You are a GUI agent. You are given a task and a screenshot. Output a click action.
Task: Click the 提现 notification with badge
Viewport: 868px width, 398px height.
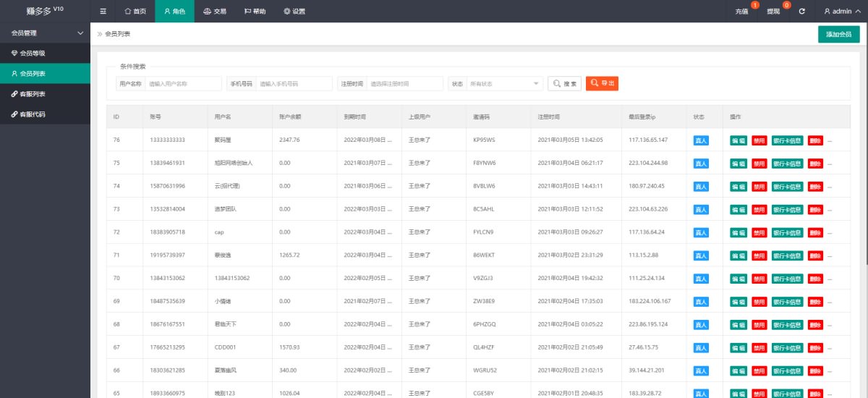[774, 12]
